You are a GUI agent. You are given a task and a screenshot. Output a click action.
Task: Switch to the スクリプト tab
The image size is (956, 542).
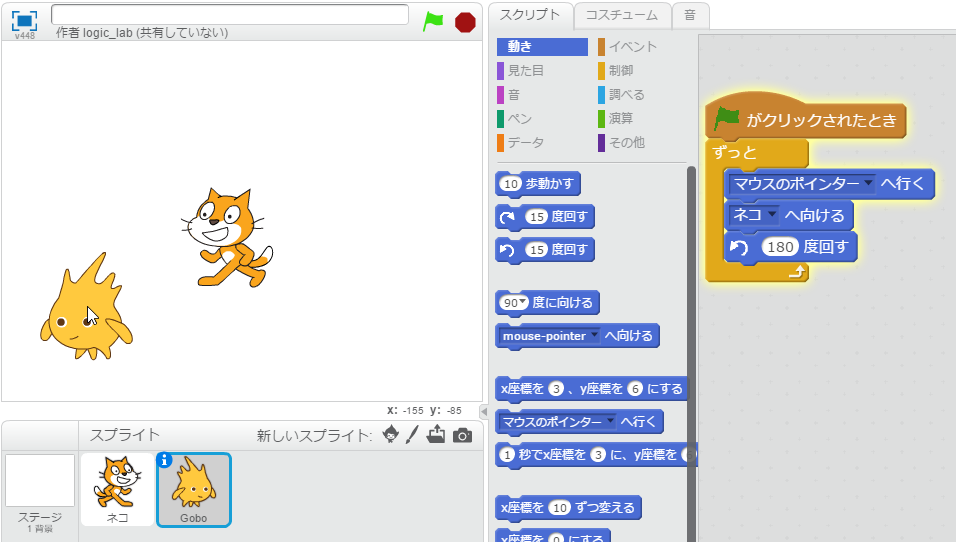[x=530, y=15]
